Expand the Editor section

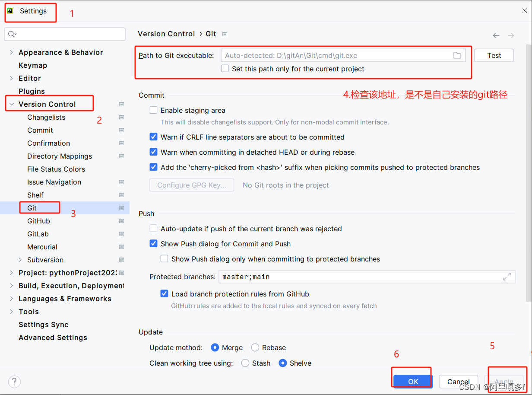coord(11,78)
